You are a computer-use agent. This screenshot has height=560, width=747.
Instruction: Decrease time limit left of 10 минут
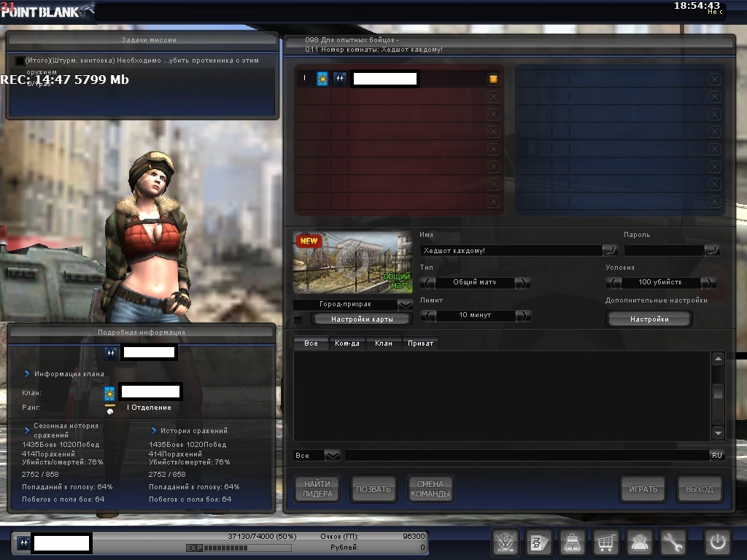click(427, 316)
